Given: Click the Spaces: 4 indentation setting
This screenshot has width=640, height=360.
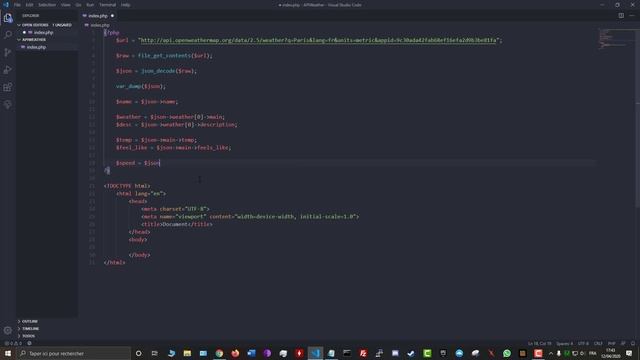Looking at the screenshot, I should [x=564, y=343].
